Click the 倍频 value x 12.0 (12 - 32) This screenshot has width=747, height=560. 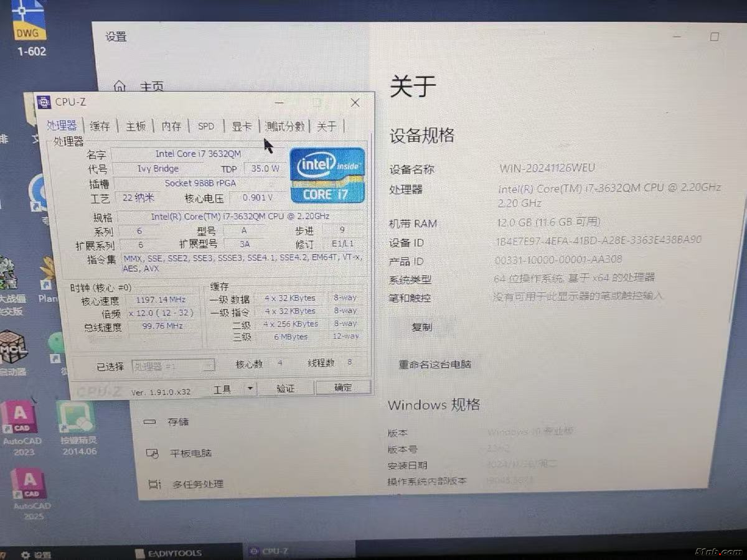(x=161, y=313)
